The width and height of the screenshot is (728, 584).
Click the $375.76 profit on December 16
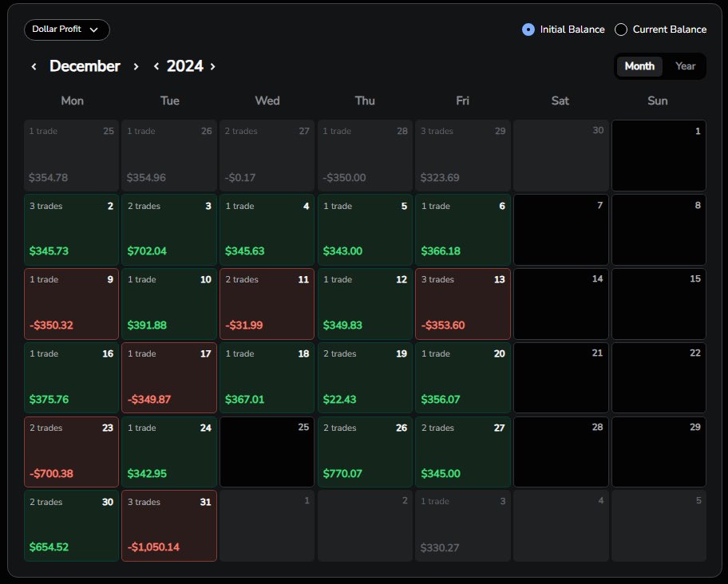point(49,400)
